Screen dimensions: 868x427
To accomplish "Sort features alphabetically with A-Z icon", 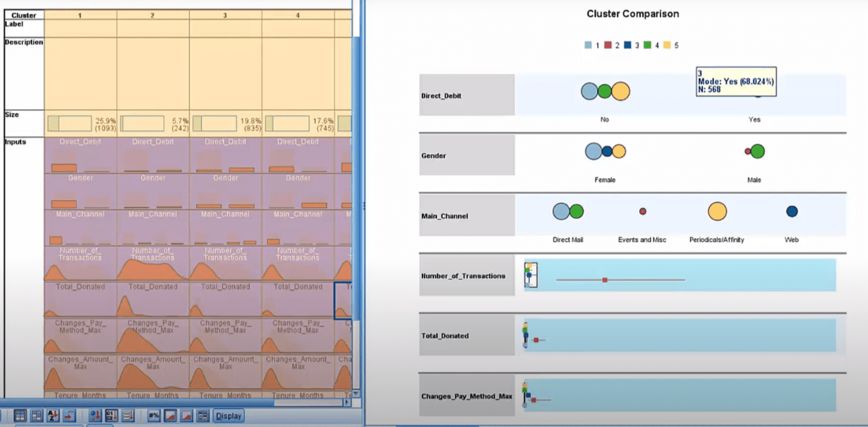I will click(53, 416).
